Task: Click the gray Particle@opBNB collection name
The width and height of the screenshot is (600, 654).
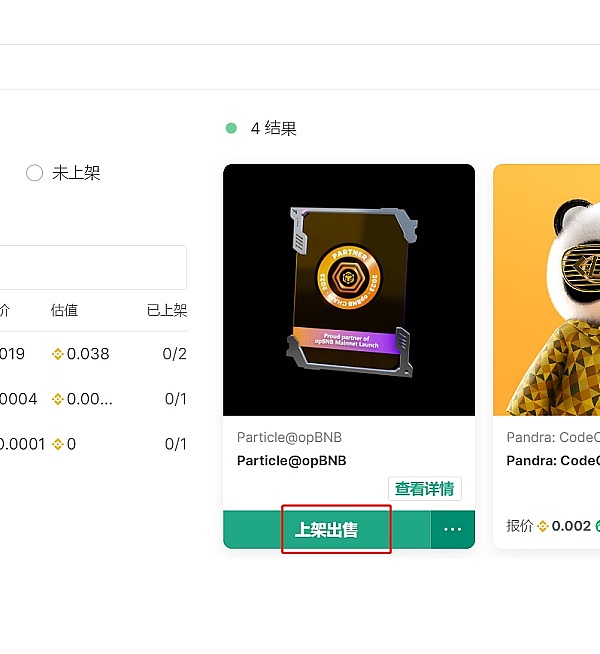Action: (291, 438)
